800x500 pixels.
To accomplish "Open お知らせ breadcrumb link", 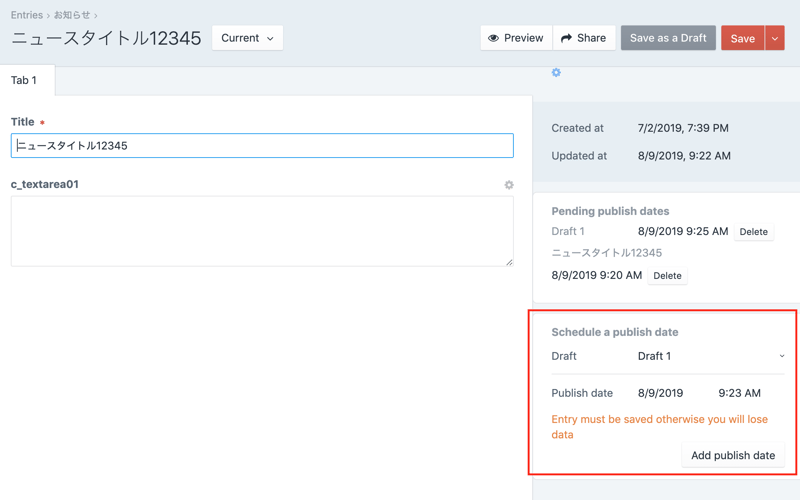I will (x=71, y=15).
